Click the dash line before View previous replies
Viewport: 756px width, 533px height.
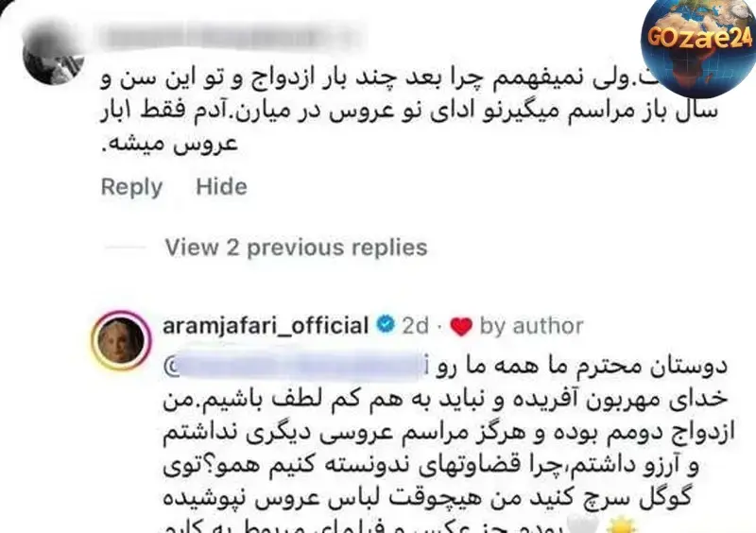coord(126,247)
